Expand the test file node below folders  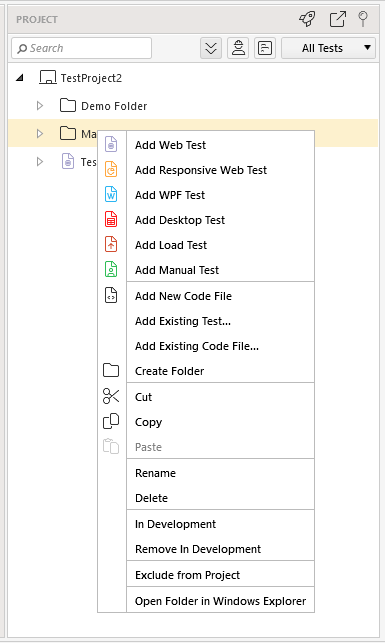click(x=40, y=162)
